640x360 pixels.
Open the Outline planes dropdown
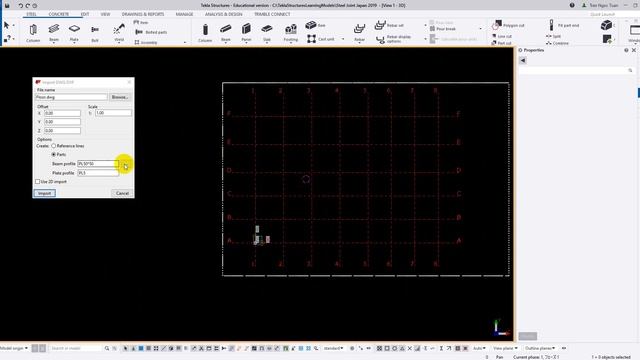[x=540, y=348]
